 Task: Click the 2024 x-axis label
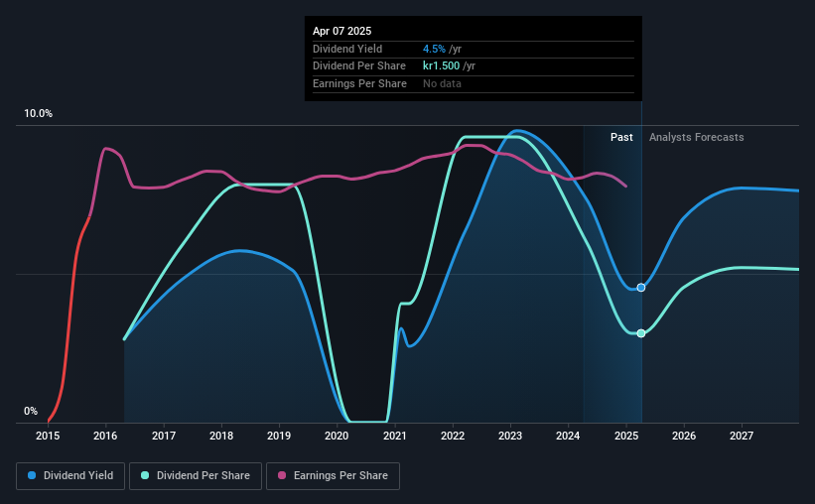pyautogui.click(x=568, y=436)
